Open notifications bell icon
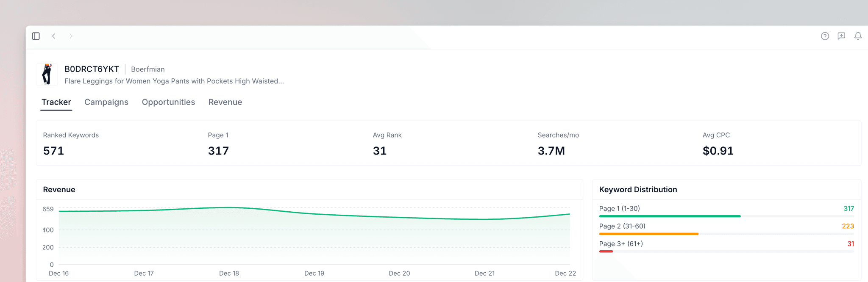The width and height of the screenshot is (868, 282). click(858, 36)
